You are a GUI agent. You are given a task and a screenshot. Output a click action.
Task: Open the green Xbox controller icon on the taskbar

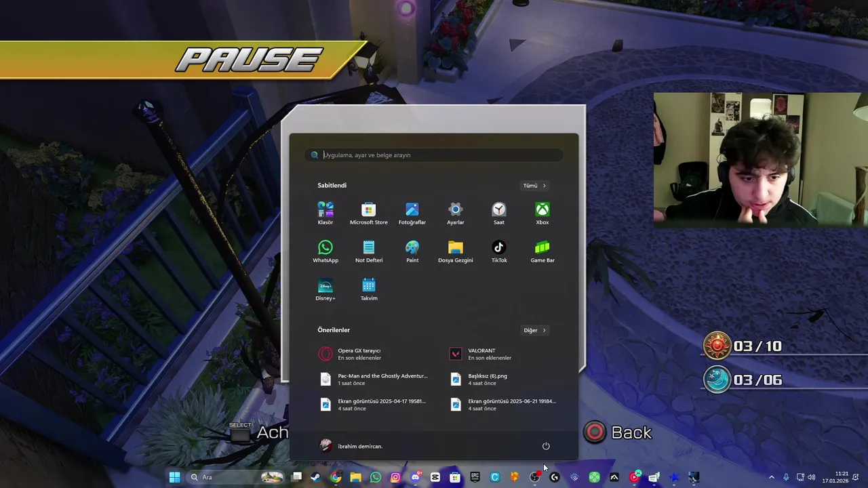[x=594, y=477]
